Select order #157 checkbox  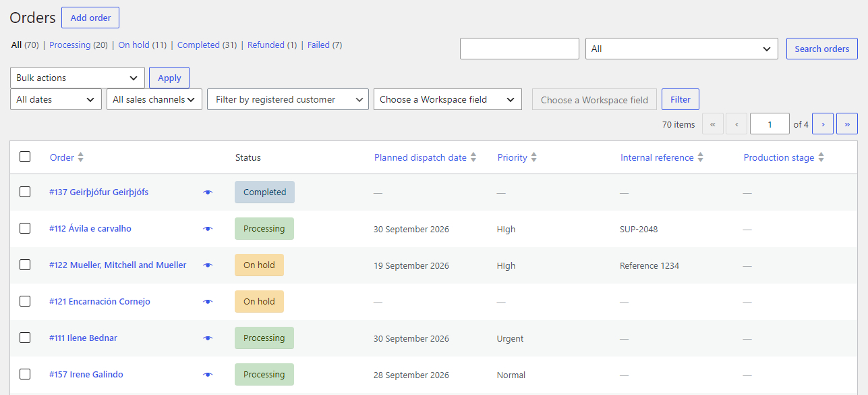point(25,374)
